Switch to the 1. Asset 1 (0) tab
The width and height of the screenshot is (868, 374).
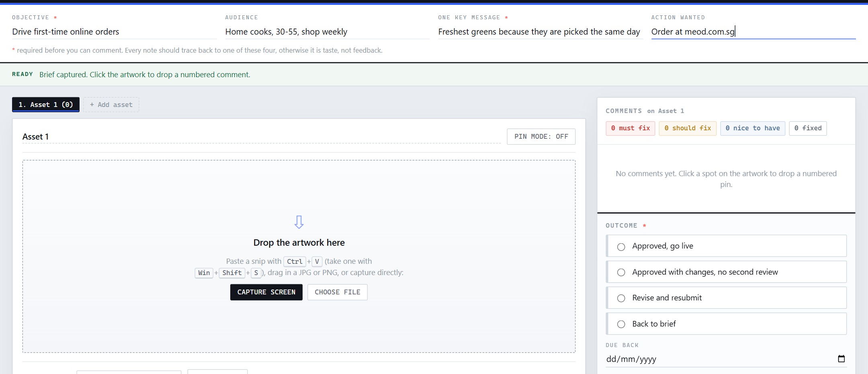click(46, 105)
